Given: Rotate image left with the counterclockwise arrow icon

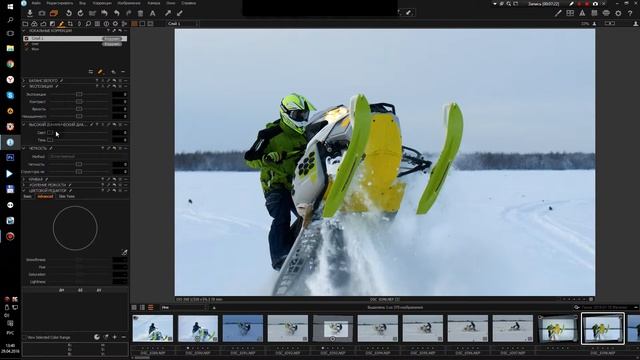Looking at the screenshot, I should (69, 13).
